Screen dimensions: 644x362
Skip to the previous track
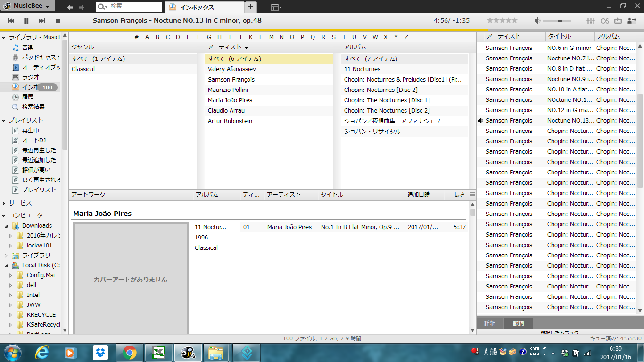[11, 21]
